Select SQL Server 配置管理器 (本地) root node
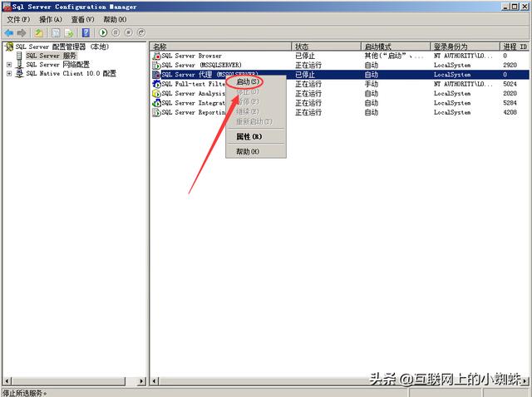The image size is (532, 397). coord(62,47)
